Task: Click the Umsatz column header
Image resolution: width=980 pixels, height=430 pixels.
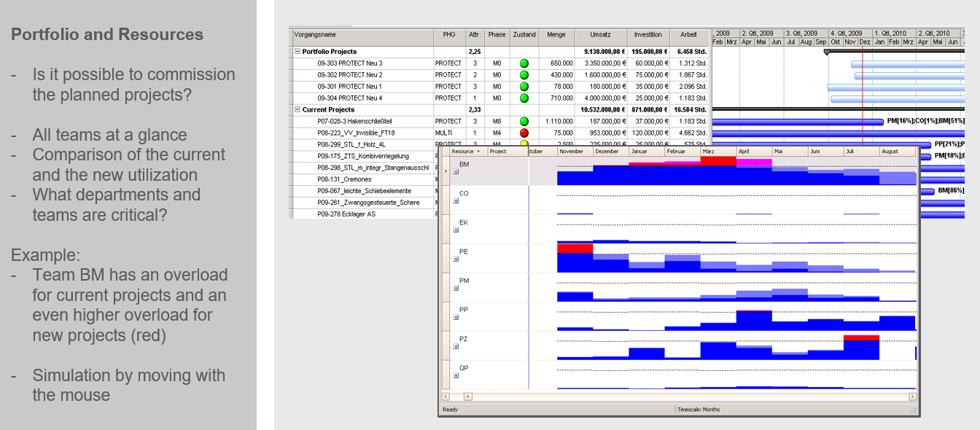Action: 600,34
